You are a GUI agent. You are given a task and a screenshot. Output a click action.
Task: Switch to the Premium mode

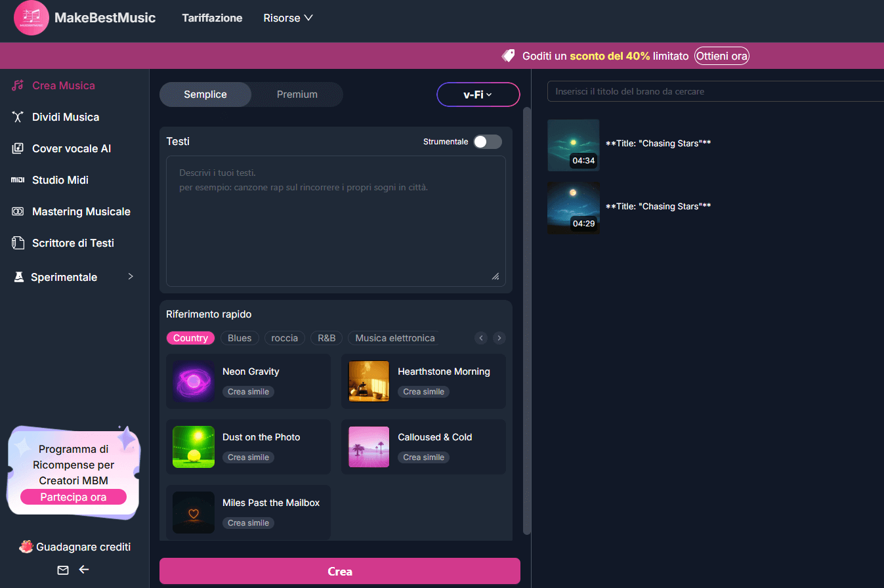point(297,94)
